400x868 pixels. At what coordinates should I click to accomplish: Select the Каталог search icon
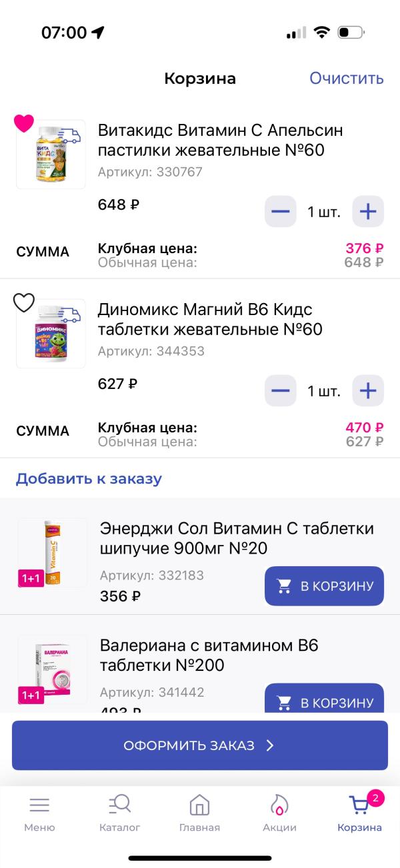point(120,805)
